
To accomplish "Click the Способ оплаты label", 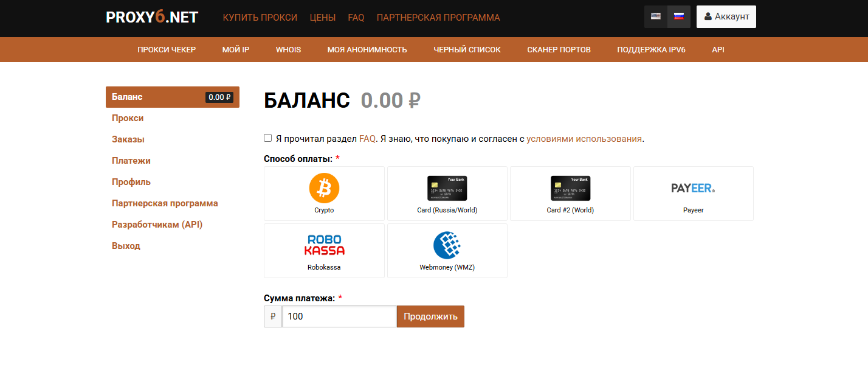I will pos(298,159).
